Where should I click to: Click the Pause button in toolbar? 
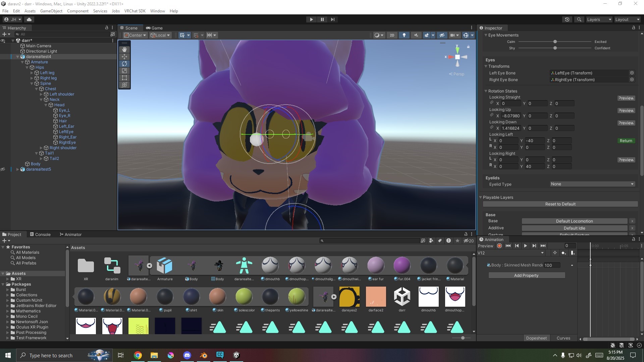coord(322,19)
